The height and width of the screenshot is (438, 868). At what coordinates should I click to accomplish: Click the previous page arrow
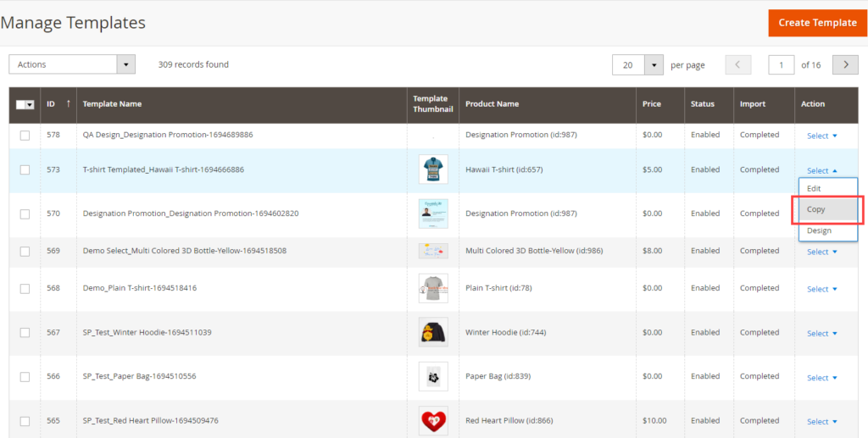[x=737, y=65]
